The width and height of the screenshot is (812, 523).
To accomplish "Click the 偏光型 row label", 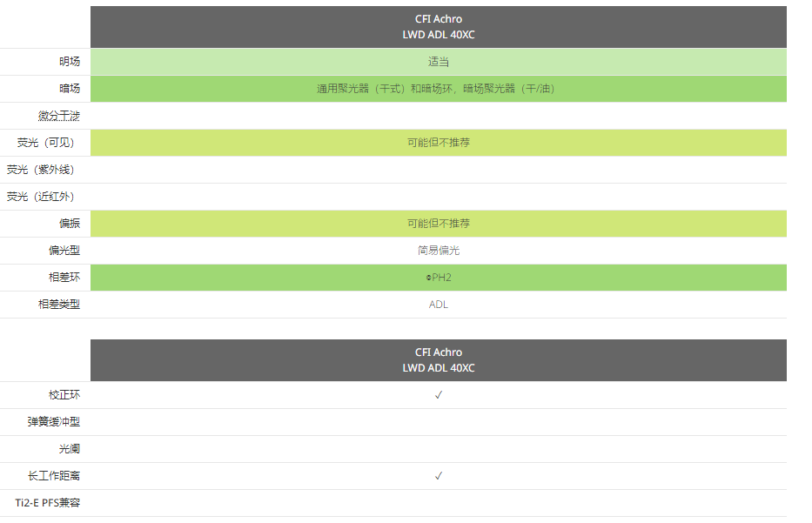I will click(64, 251).
